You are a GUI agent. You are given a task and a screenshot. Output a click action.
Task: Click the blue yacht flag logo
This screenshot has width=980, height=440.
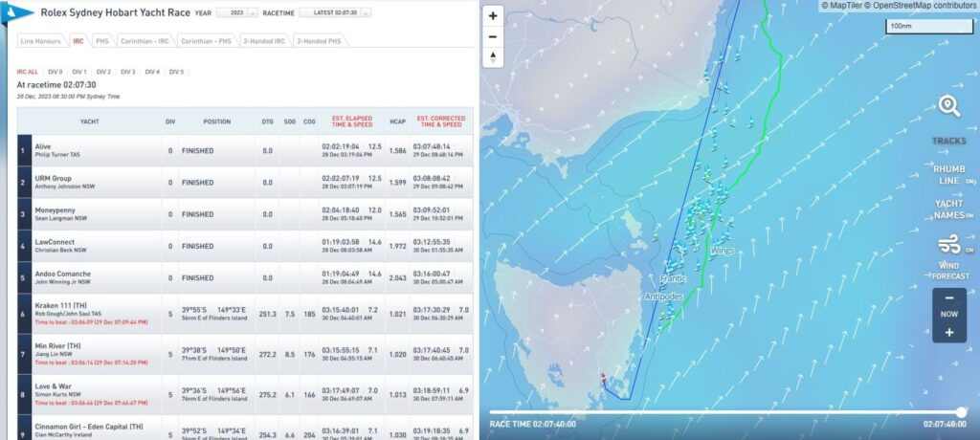coord(22,12)
